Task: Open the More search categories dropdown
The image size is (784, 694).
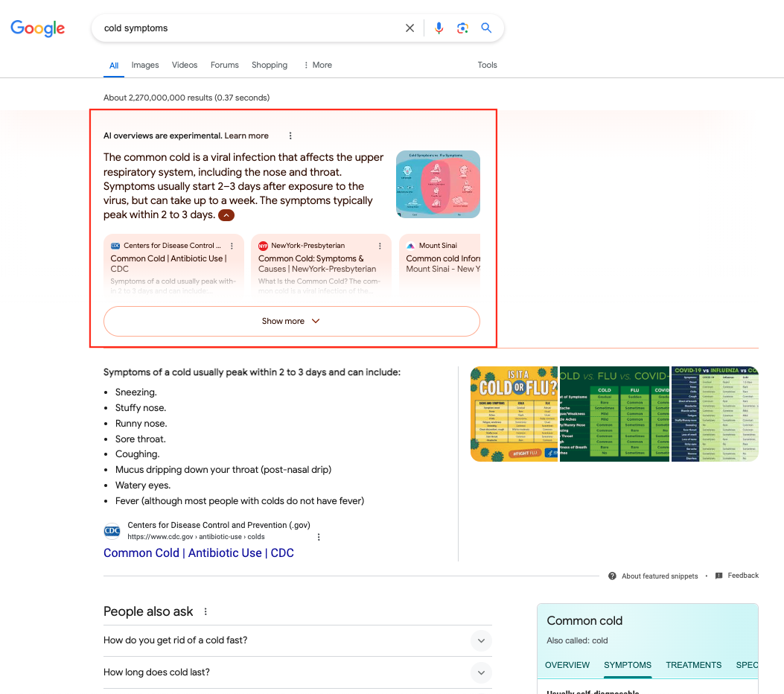Action: coord(317,66)
